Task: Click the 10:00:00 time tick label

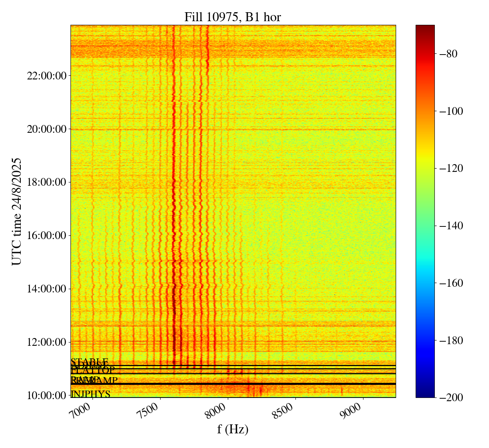Action: (46, 395)
